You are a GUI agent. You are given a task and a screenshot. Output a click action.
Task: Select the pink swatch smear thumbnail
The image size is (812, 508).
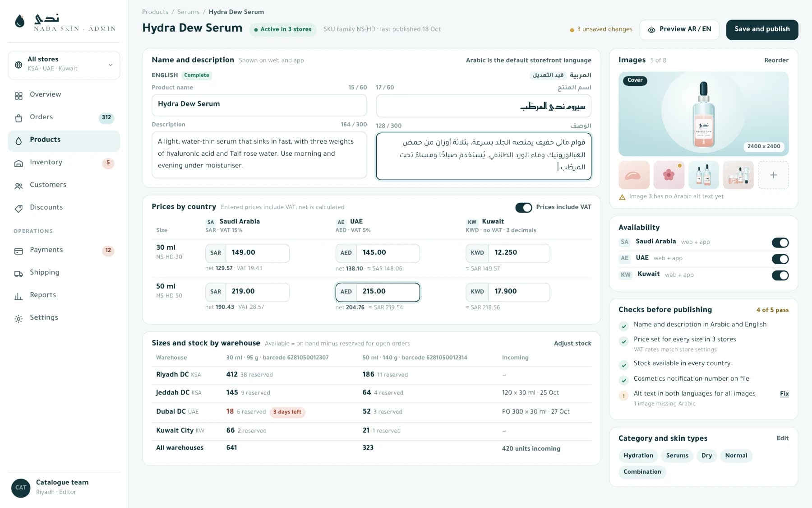click(634, 175)
